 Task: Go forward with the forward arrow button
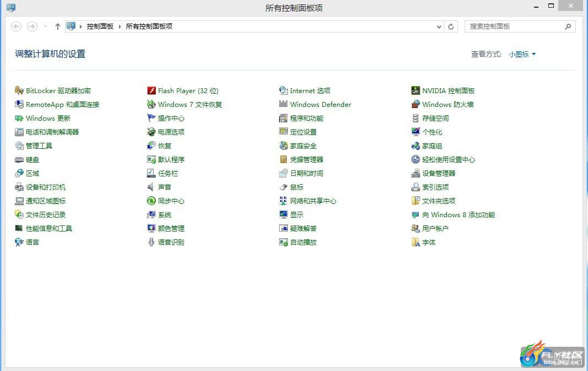click(32, 26)
